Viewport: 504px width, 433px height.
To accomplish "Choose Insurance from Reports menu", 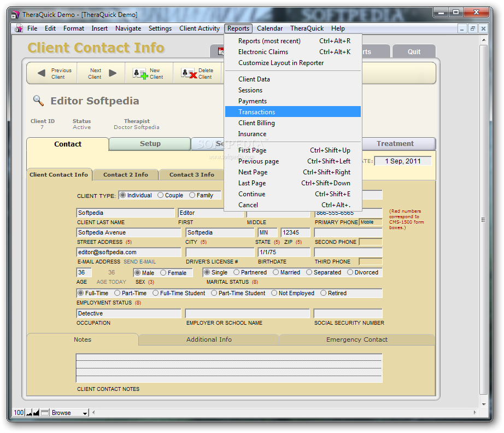I will (x=293, y=134).
